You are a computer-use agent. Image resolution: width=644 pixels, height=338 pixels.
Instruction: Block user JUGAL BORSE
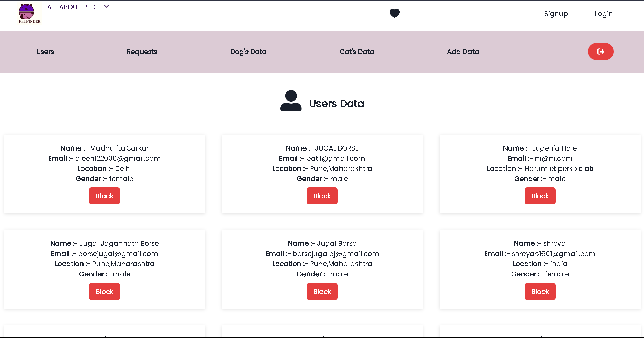322,196
